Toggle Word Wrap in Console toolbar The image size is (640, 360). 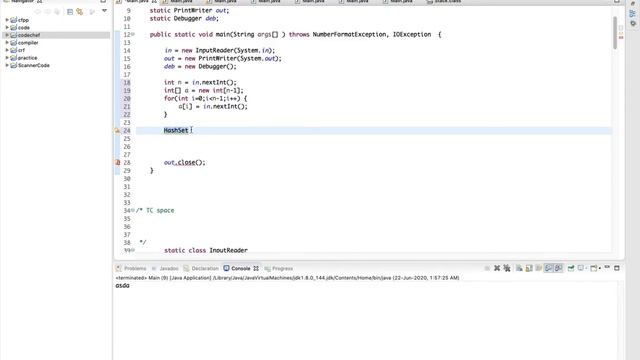click(x=539, y=268)
